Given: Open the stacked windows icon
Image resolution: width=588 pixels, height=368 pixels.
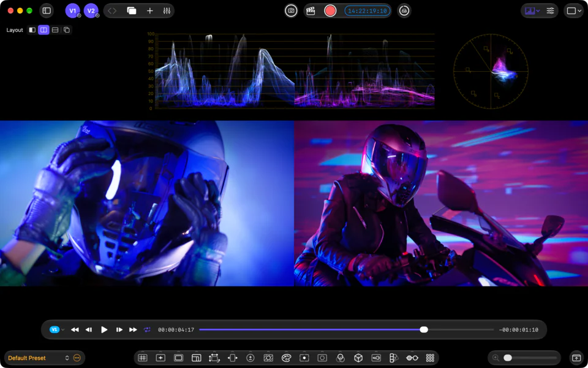Looking at the screenshot, I should (132, 11).
